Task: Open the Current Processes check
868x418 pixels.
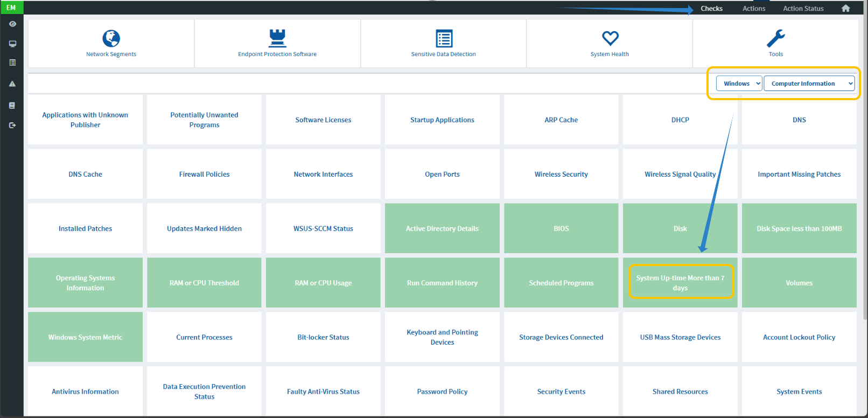Action: click(204, 337)
